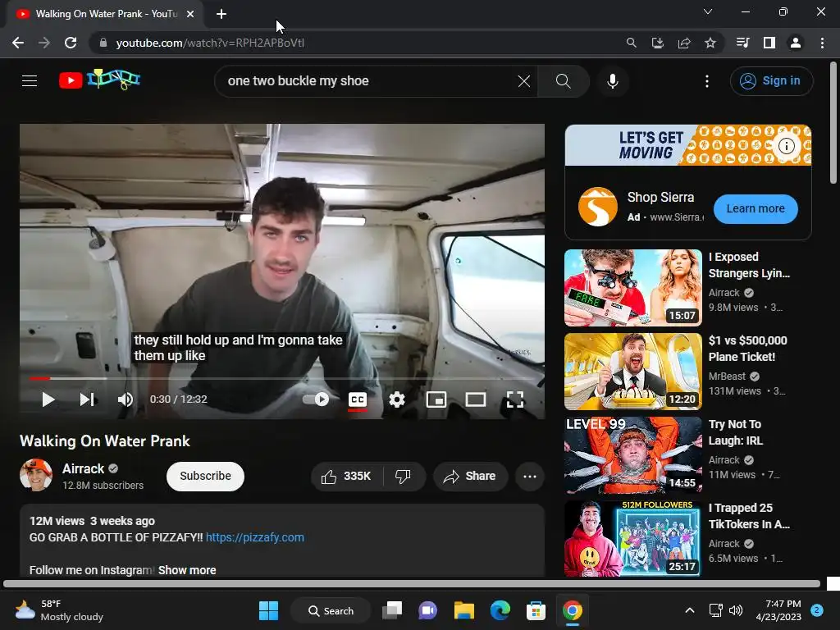The image size is (840, 630).
Task: Open Try Not To Laugh: IRL thumbnail
Action: (632, 454)
